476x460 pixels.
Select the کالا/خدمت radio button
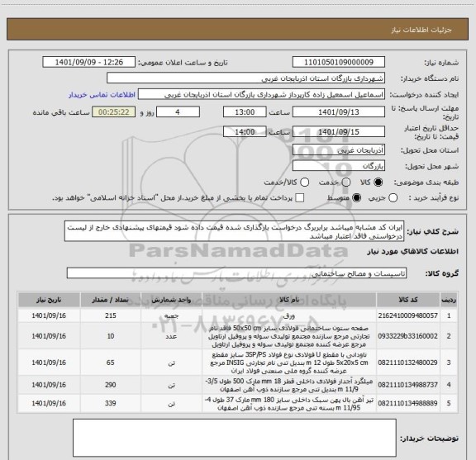click(x=304, y=183)
